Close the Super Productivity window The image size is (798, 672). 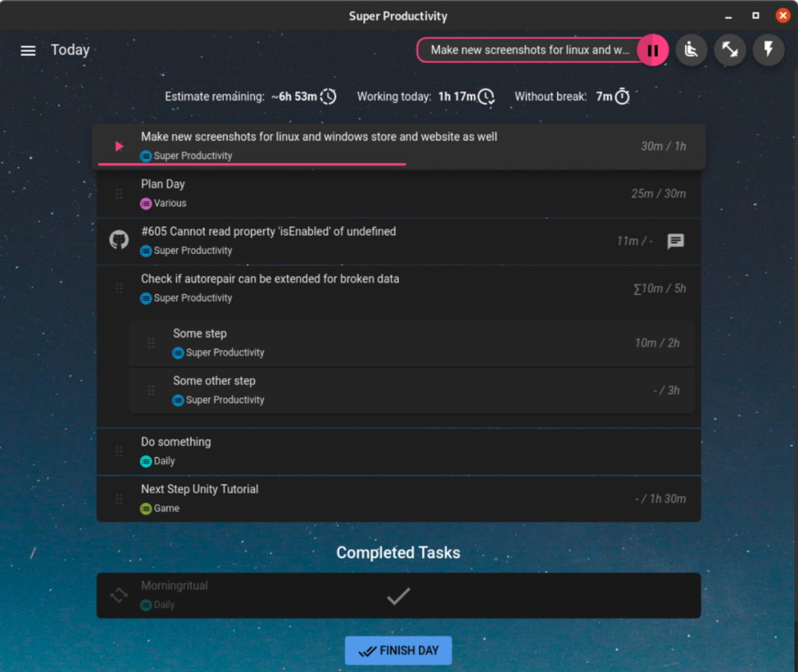782,16
